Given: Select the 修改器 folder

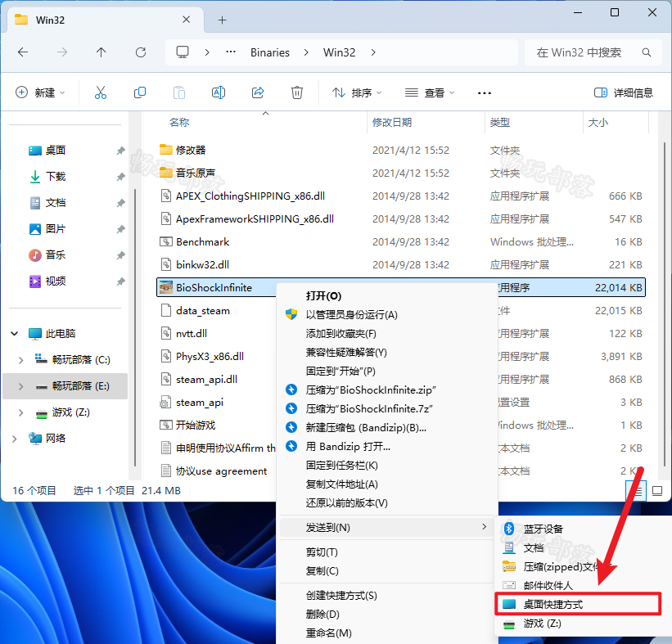Looking at the screenshot, I should 401,151.
